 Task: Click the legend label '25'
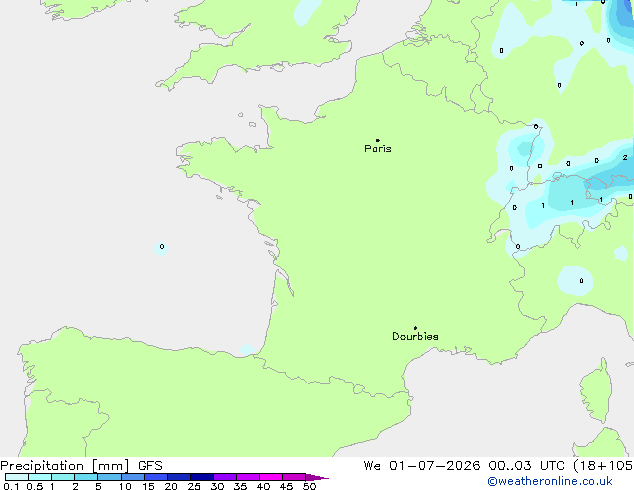click(x=194, y=486)
